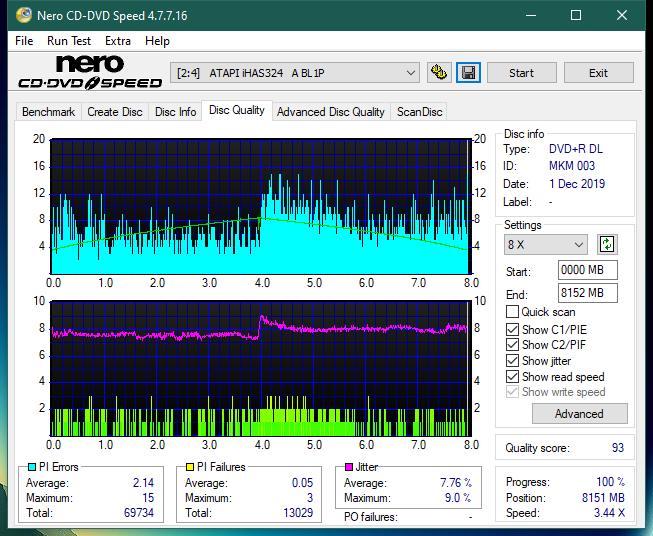Open the Run Test menu
Viewport: 653px width, 536px height.
[69, 41]
